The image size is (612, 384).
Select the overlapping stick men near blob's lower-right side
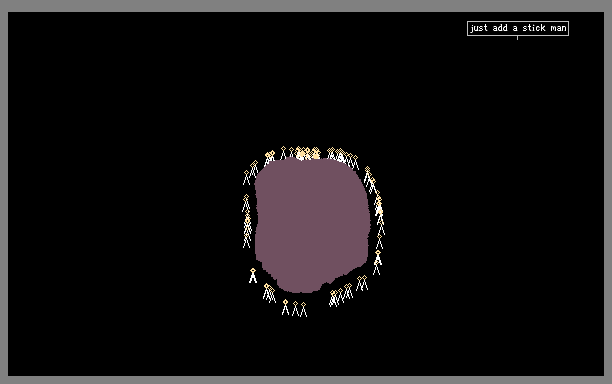[x=377, y=263]
